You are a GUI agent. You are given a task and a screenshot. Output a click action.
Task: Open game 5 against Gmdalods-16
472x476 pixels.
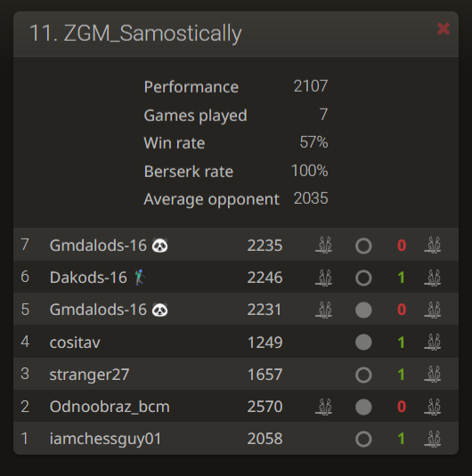pos(236,309)
